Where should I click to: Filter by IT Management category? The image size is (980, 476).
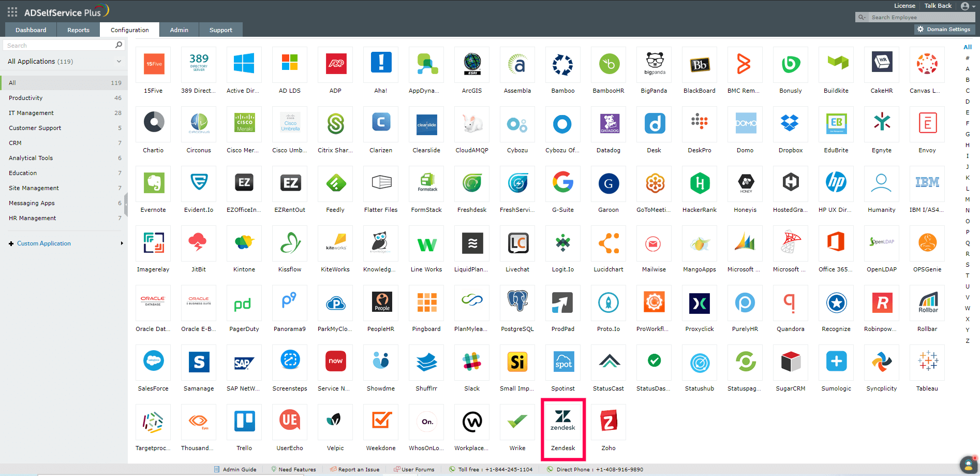64,113
